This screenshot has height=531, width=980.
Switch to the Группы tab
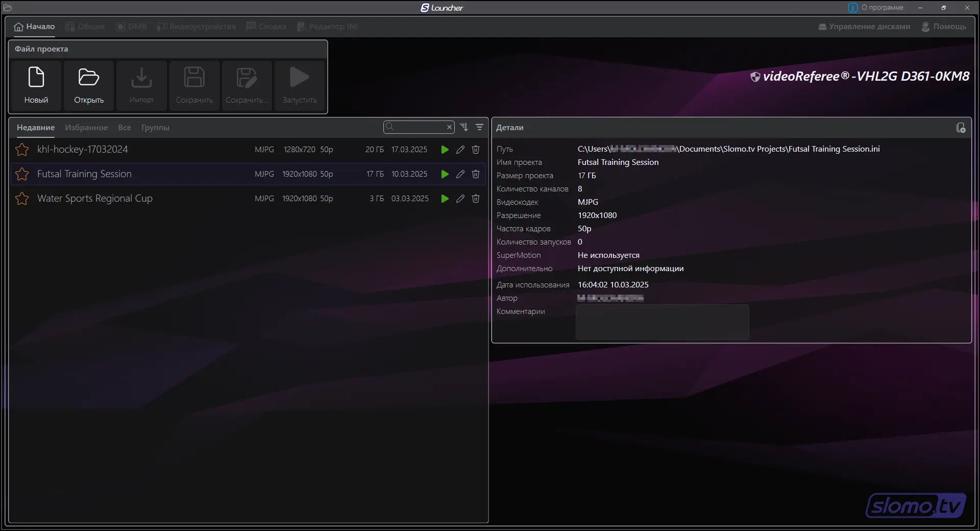(x=155, y=128)
